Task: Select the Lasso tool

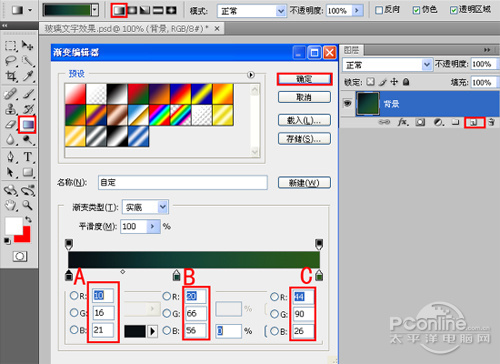Action: click(10, 61)
